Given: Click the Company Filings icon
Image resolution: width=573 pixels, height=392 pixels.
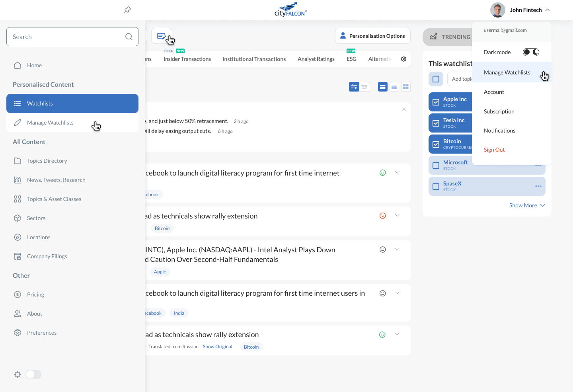Looking at the screenshot, I should 18,256.
